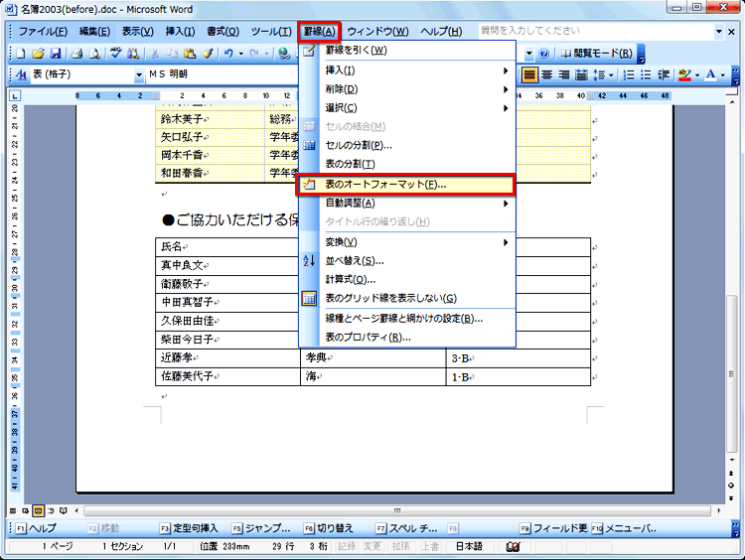Screen dimensions: 745x560
Task: Expand the line spacing dropdown arrow
Action: coord(611,75)
